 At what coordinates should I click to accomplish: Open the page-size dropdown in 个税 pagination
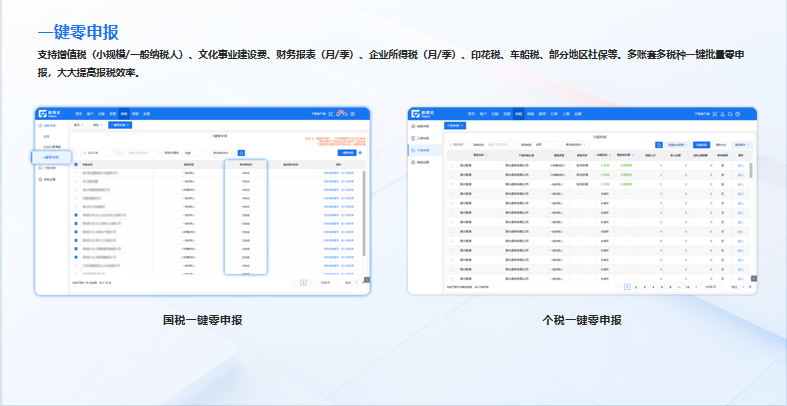click(x=711, y=286)
